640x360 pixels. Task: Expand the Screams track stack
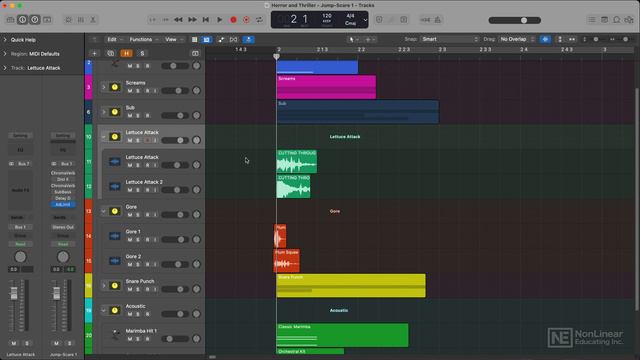tap(104, 87)
